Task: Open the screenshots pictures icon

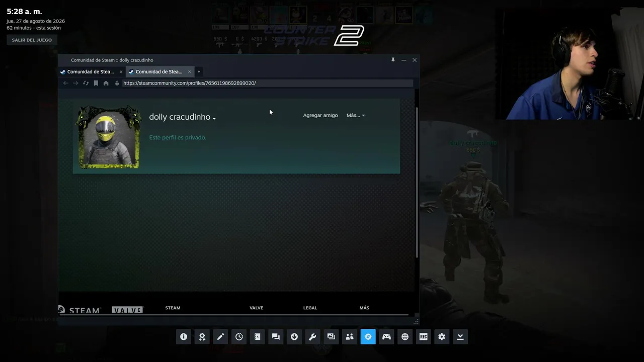Action: coord(331,337)
